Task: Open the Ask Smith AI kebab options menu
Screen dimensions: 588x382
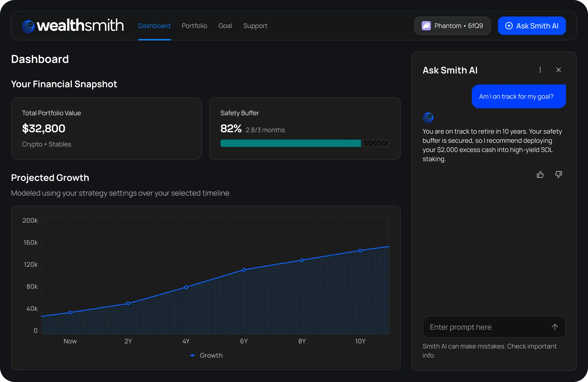Action: click(540, 70)
